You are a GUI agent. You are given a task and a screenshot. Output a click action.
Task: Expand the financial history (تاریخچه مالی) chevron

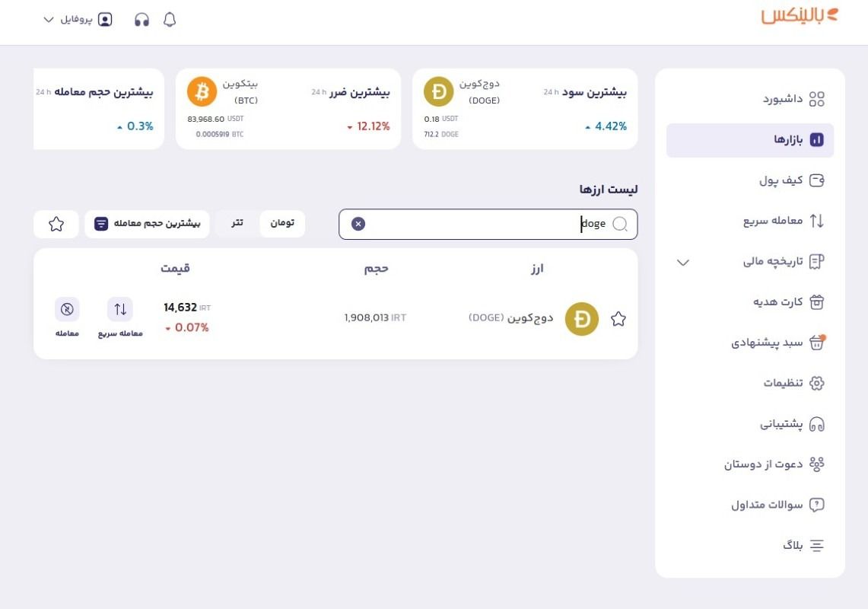click(x=683, y=262)
